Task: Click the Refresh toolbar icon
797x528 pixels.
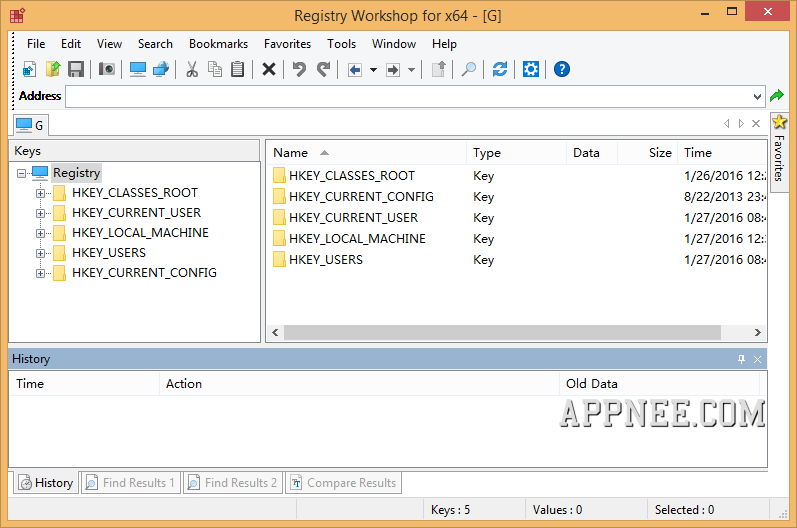Action: [500, 69]
